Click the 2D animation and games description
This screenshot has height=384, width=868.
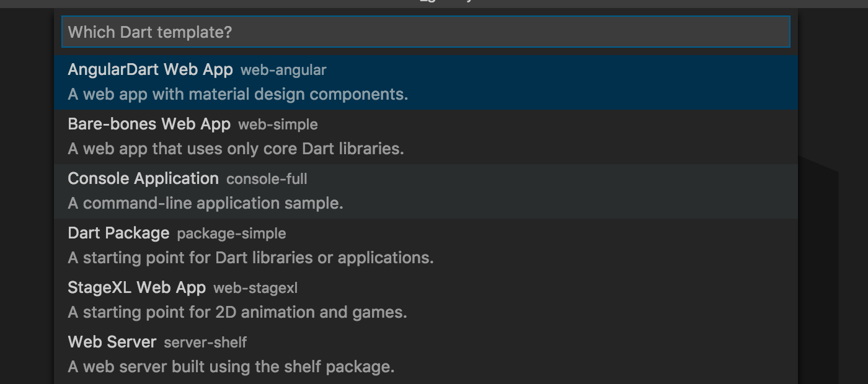(237, 312)
